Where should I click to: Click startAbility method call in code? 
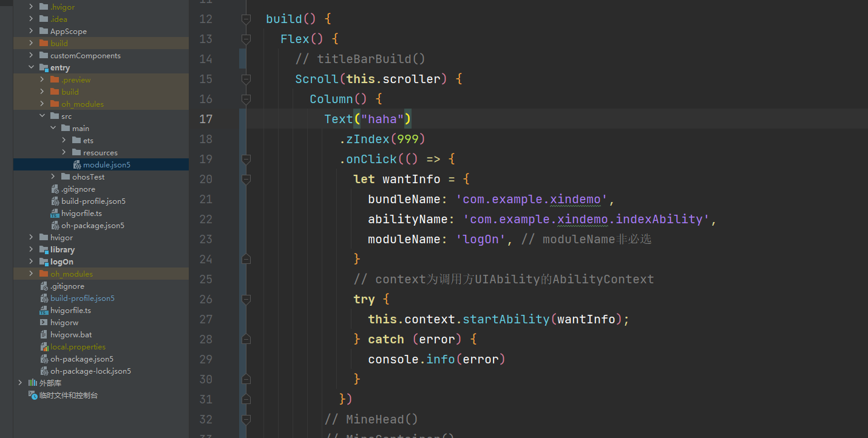point(506,319)
